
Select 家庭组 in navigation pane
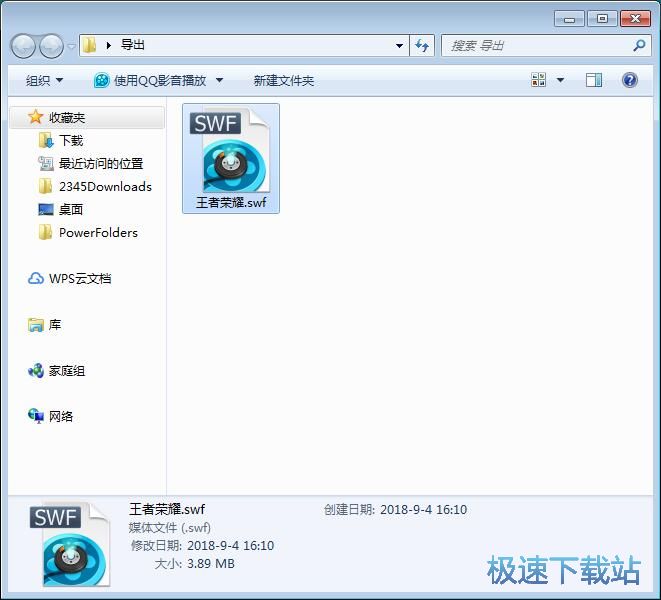pyautogui.click(x=67, y=371)
